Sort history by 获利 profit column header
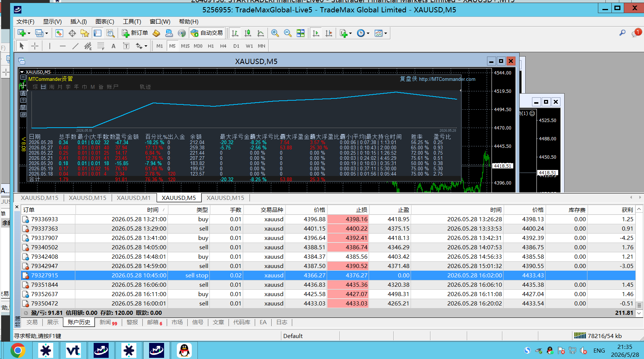Screen dimensions: 644x359 (627, 210)
